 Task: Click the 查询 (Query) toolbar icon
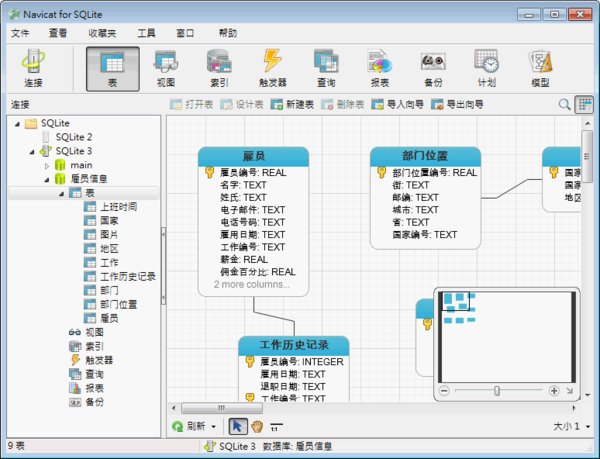tap(325, 68)
